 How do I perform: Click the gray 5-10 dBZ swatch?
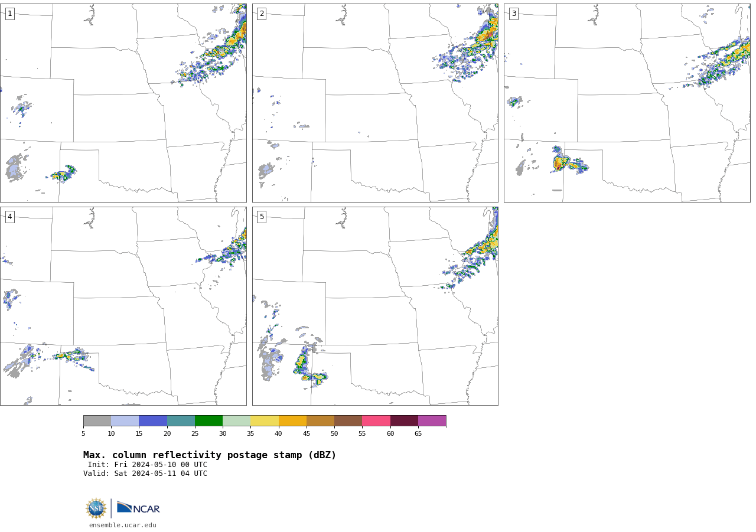pyautogui.click(x=97, y=421)
